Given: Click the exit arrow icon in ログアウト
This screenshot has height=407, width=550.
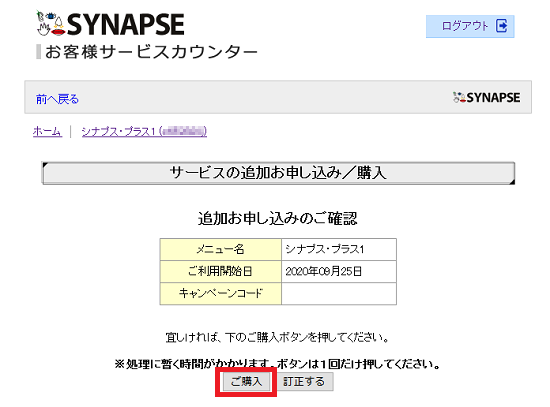Looking at the screenshot, I should (502, 26).
